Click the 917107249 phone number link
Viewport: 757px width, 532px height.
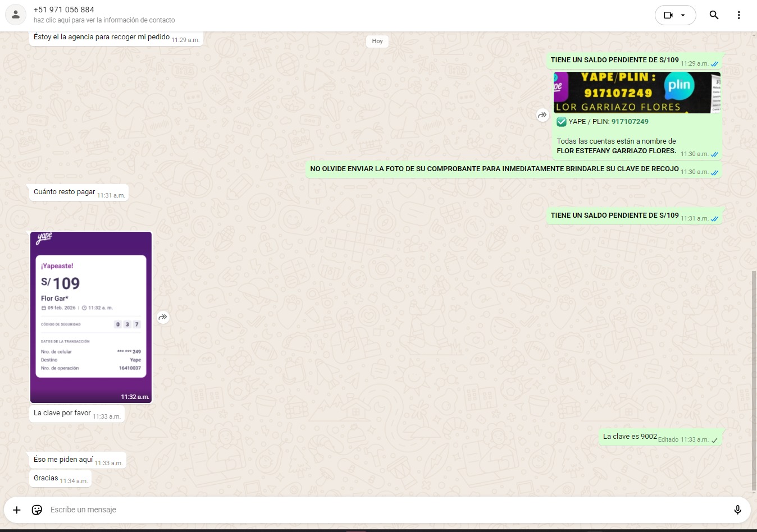click(630, 122)
